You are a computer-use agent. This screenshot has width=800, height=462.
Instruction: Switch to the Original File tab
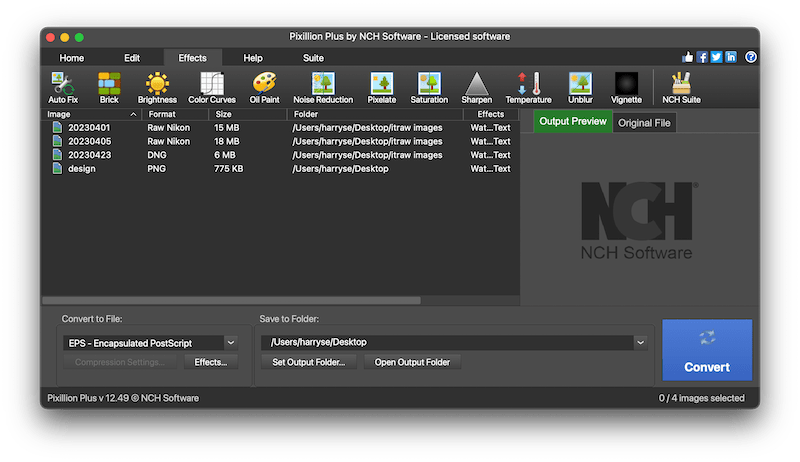pyautogui.click(x=644, y=123)
